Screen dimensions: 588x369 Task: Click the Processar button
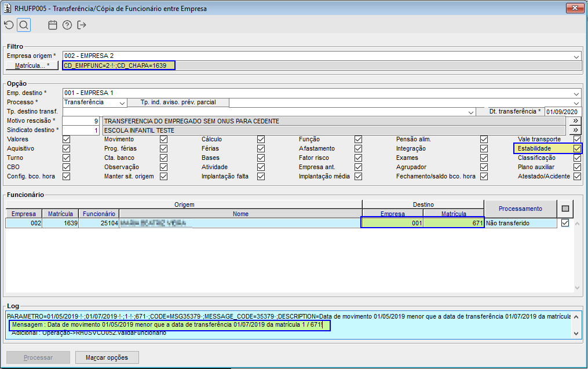[38, 357]
